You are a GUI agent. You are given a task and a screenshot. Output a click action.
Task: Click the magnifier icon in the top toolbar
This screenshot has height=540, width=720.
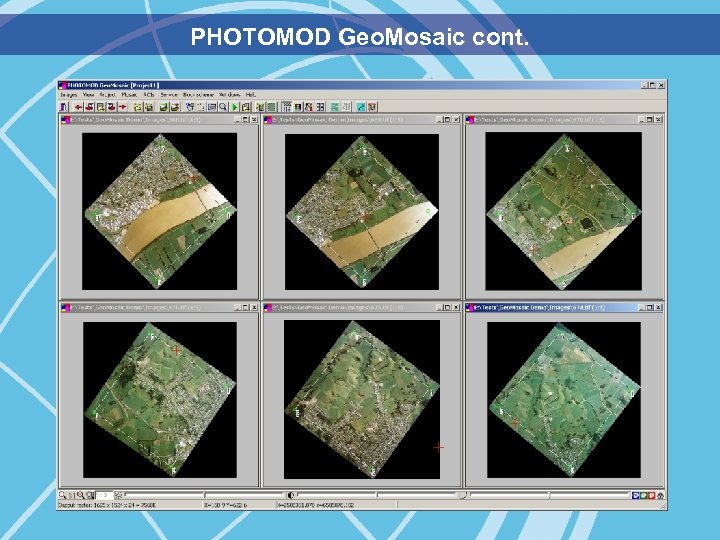pos(223,107)
